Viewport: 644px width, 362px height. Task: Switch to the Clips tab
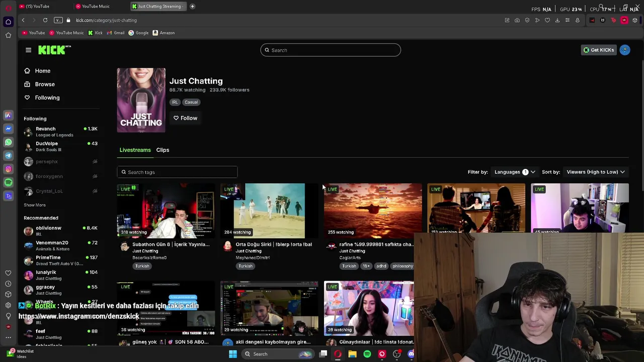tap(163, 150)
